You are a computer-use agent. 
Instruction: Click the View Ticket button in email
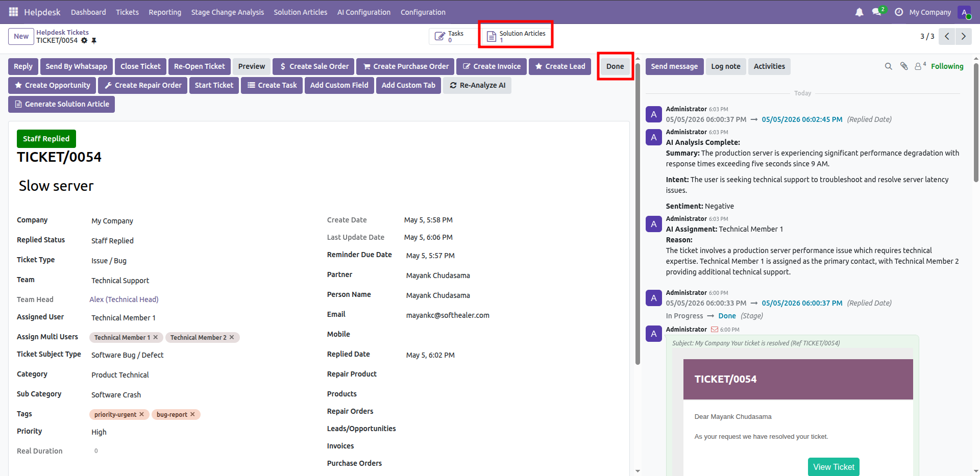pyautogui.click(x=834, y=467)
